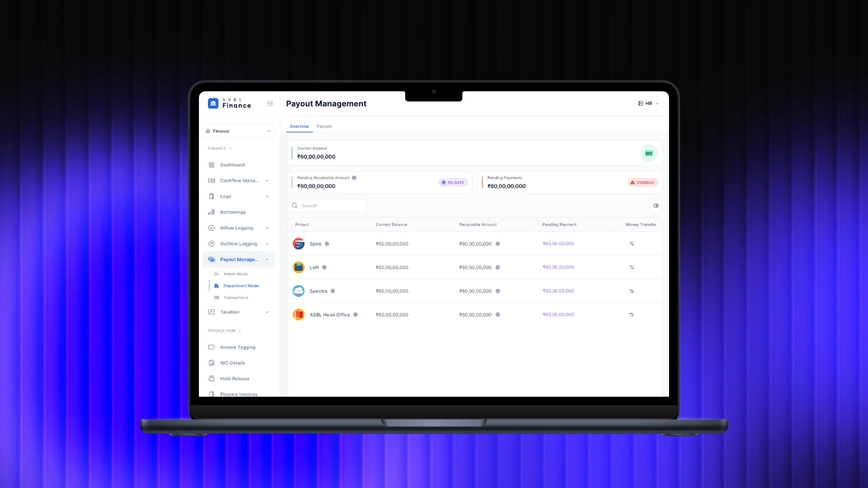Image resolution: width=868 pixels, height=488 pixels.
Task: Open the Borrowings menu item
Action: (x=238, y=212)
